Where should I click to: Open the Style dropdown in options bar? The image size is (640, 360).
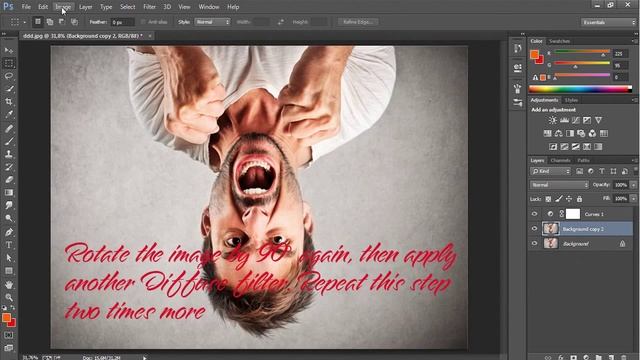click(213, 22)
